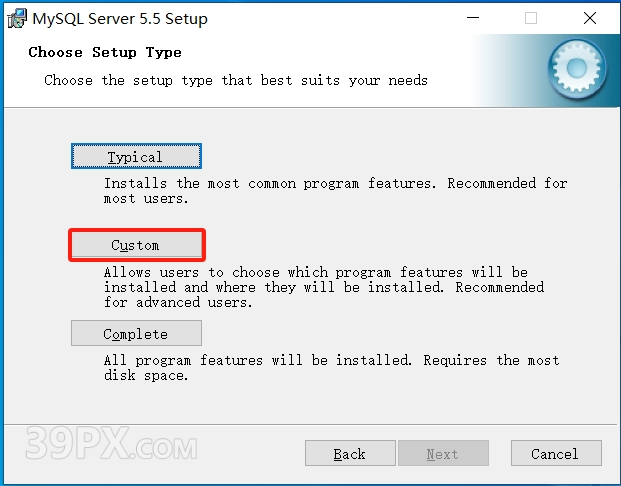Click the MySQL installer icon in title bar

17,18
